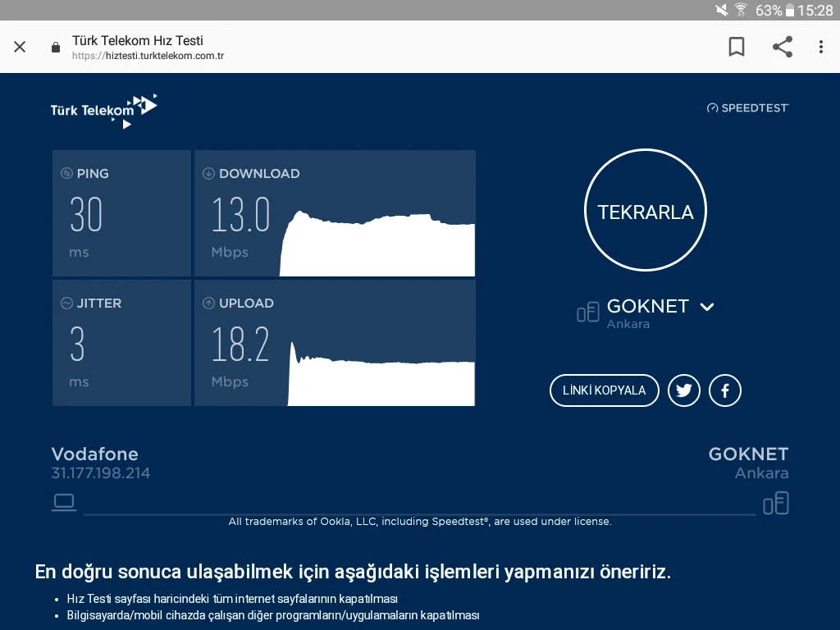Image resolution: width=840 pixels, height=630 pixels.
Task: Click the laptop client icon under Vodafone
Action: (64, 503)
